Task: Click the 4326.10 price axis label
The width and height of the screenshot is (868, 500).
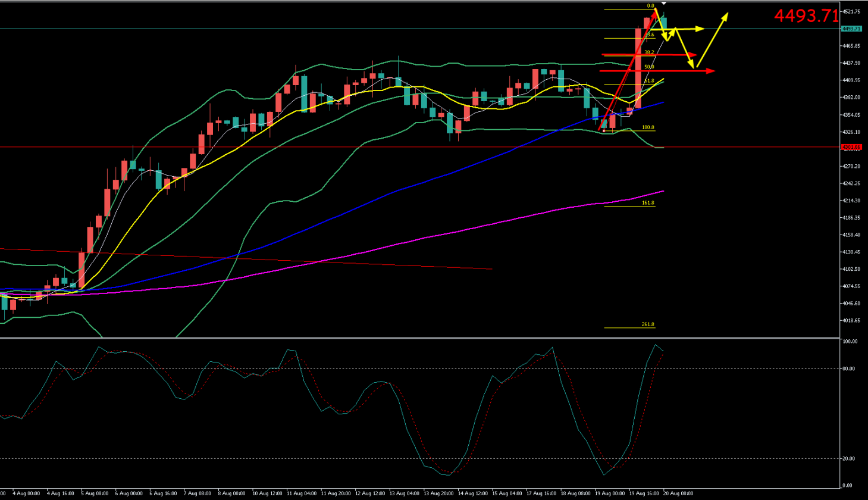Action: click(852, 132)
